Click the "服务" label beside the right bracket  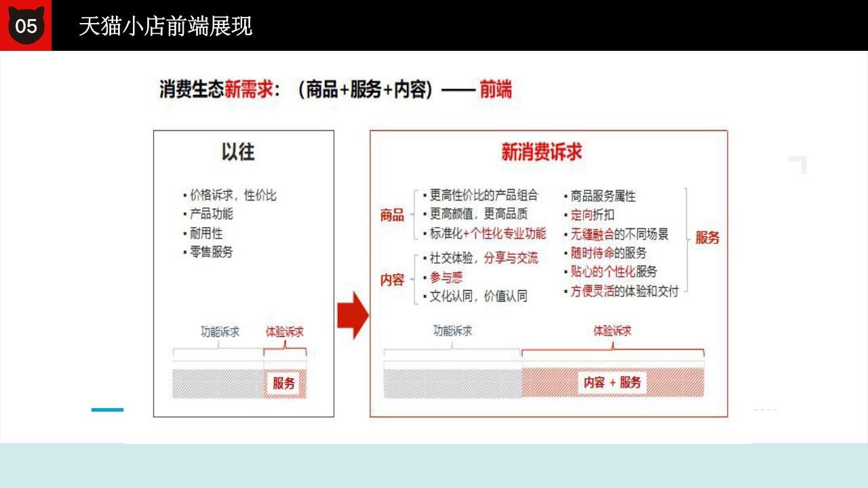(x=707, y=238)
